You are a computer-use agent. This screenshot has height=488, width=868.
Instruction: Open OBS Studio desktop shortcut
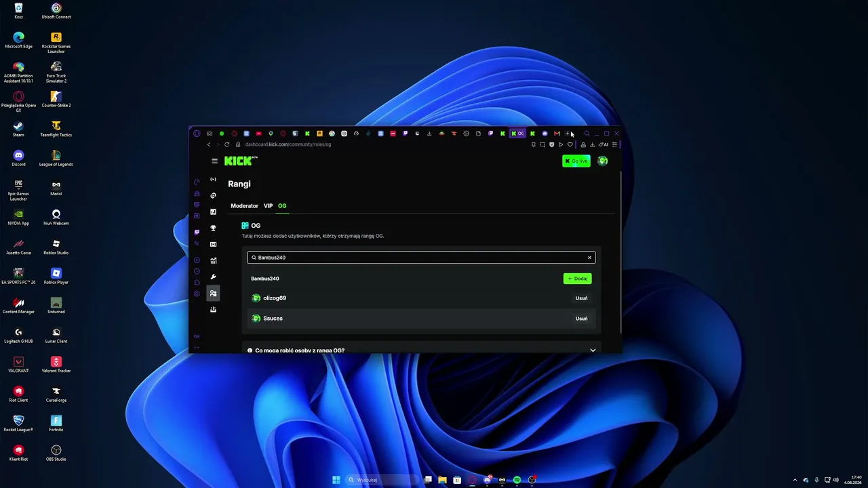coord(56,453)
